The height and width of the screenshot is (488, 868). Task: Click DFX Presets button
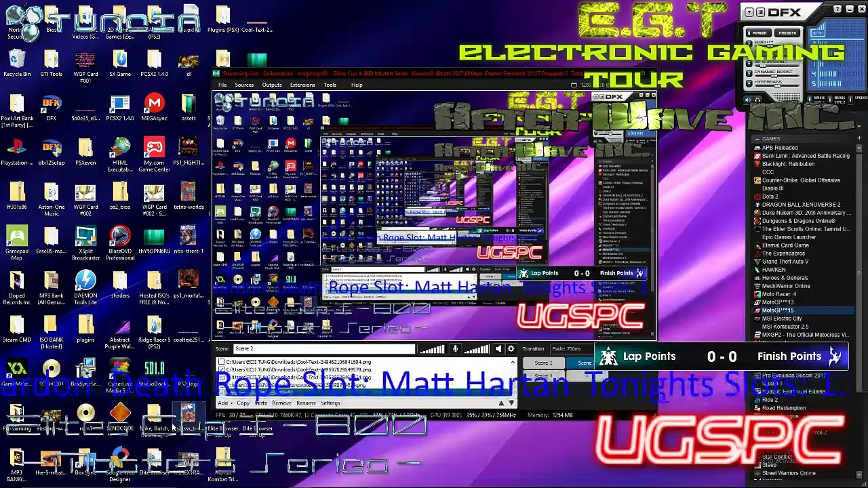pyautogui.click(x=787, y=33)
